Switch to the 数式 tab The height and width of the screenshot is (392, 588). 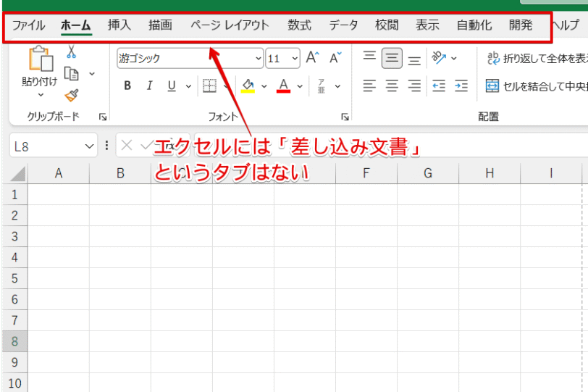point(299,25)
